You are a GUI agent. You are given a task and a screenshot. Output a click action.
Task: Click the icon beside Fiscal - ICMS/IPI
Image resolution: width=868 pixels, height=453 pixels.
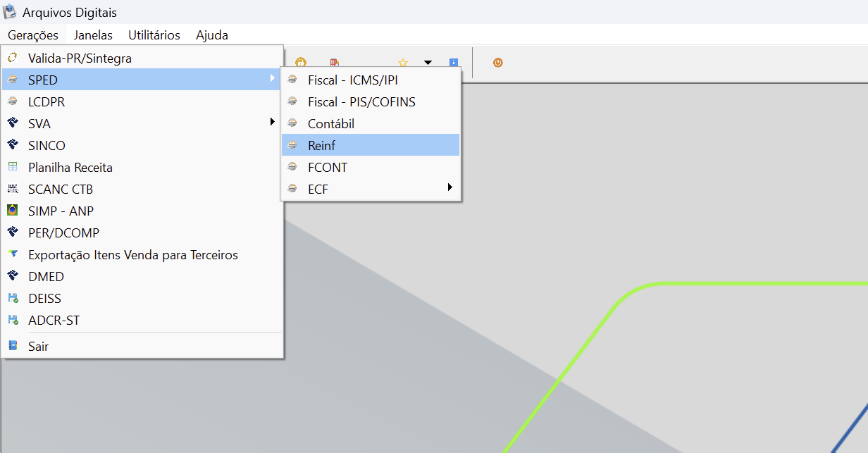[x=292, y=80]
